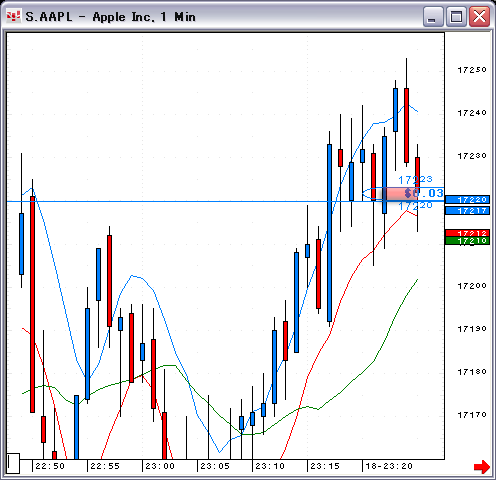
Task: Click the blue 17217 price label
Action: pos(467,211)
